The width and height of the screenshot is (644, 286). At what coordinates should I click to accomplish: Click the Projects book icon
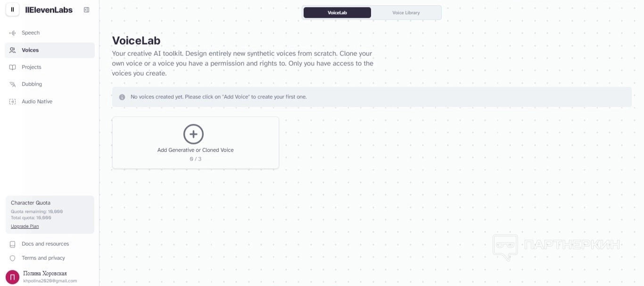[13, 67]
